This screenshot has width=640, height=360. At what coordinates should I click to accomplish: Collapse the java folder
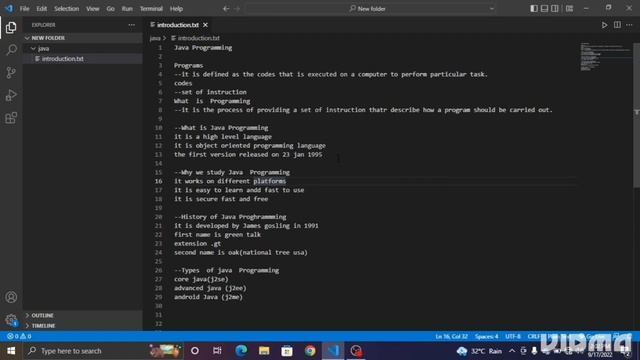pyautogui.click(x=82, y=49)
